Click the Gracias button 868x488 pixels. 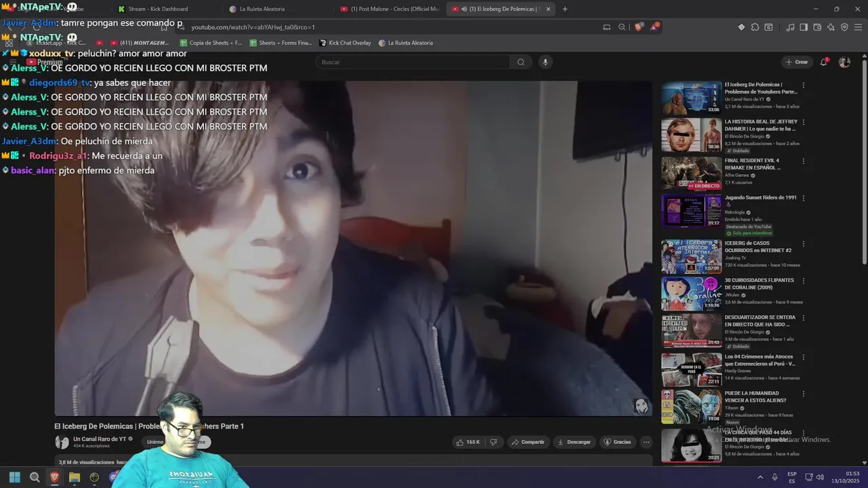tap(617, 442)
